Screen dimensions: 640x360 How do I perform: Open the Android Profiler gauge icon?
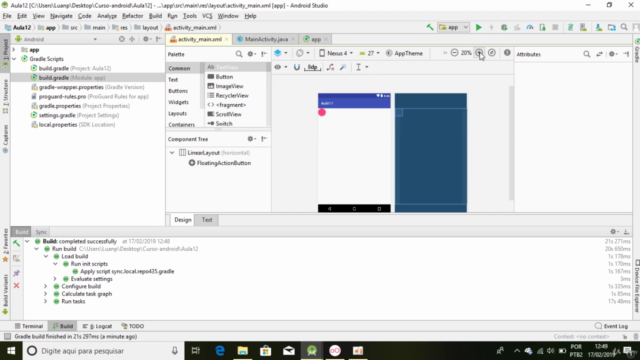pyautogui.click(x=530, y=27)
